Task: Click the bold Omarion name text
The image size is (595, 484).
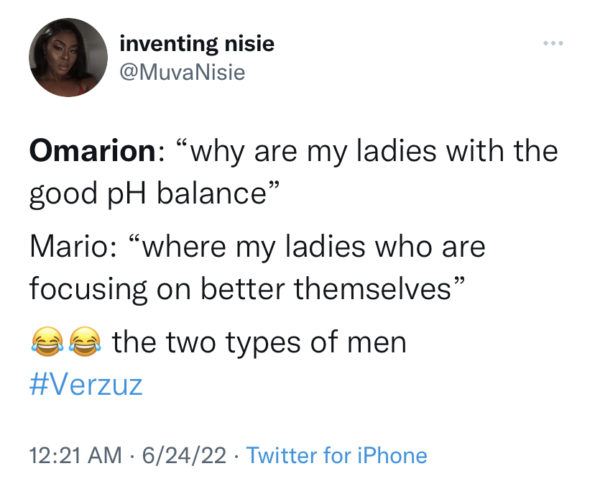Action: pyautogui.click(x=93, y=151)
